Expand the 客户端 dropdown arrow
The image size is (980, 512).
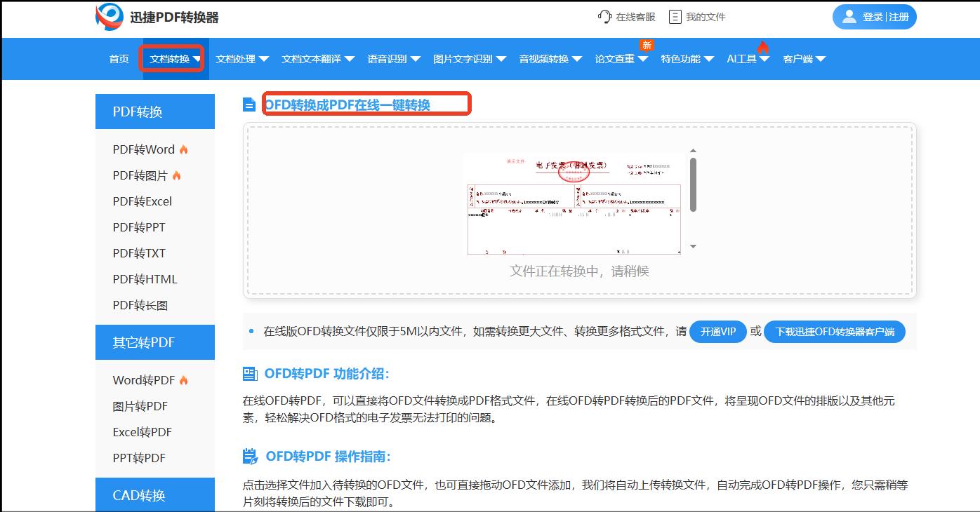tap(821, 59)
